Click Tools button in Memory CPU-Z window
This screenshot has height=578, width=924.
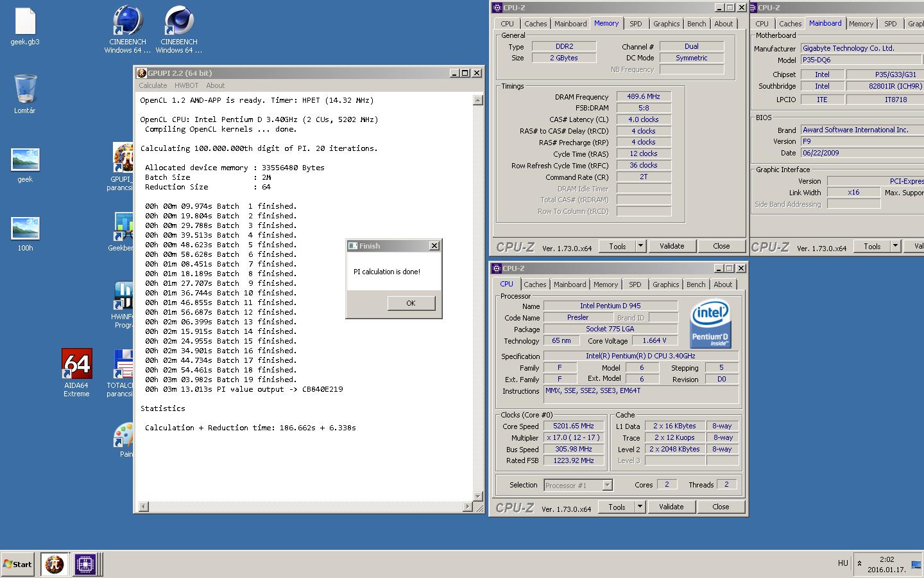[617, 246]
